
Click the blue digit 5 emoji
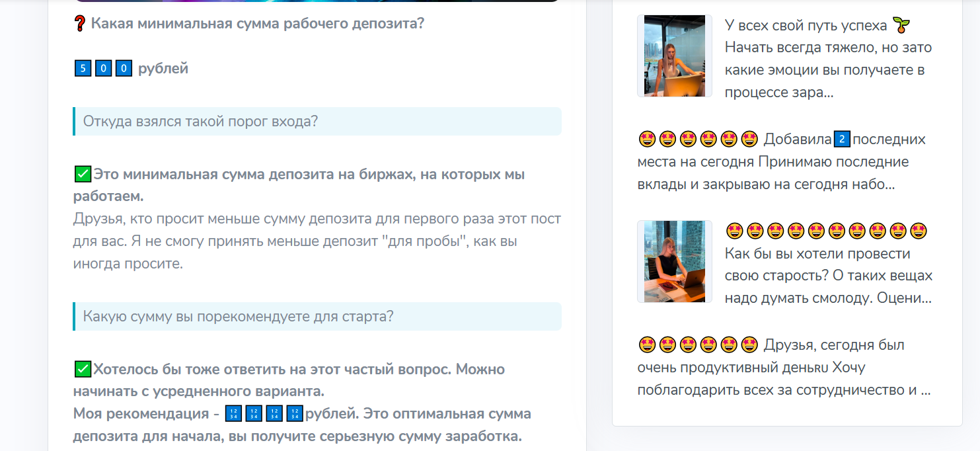click(x=83, y=68)
